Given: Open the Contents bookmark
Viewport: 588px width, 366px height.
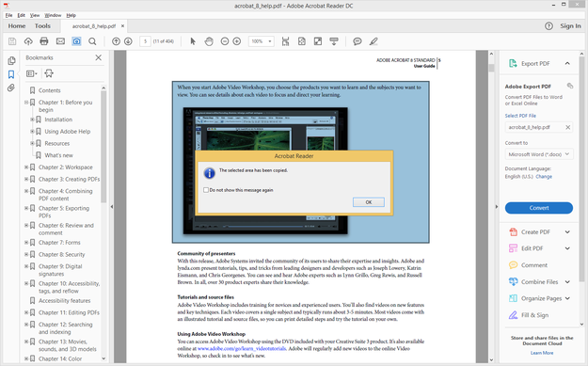Looking at the screenshot, I should [x=50, y=90].
